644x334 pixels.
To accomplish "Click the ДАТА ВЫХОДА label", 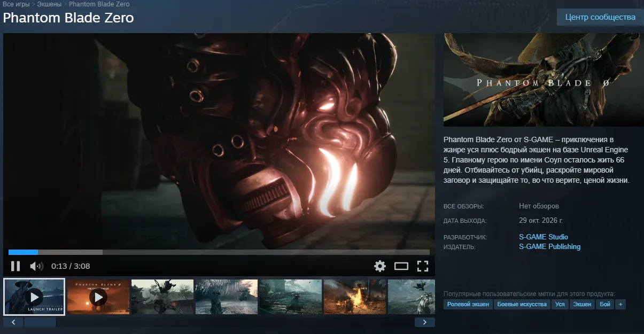I will (465, 221).
